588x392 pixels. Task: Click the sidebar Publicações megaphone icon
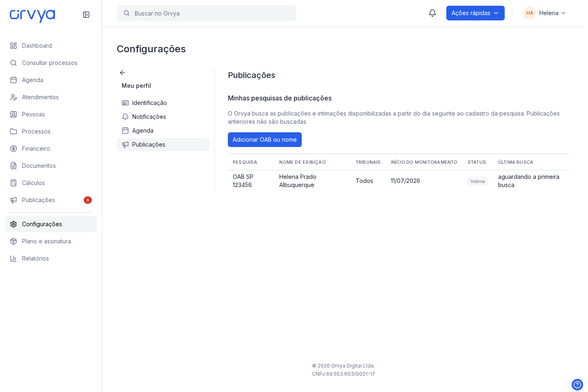(13, 200)
